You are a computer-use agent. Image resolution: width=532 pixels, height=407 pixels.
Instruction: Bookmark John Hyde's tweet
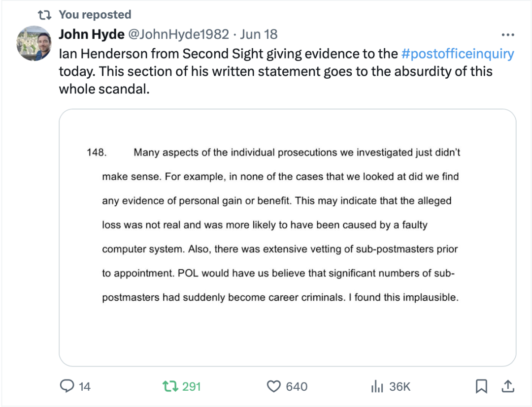(481, 386)
